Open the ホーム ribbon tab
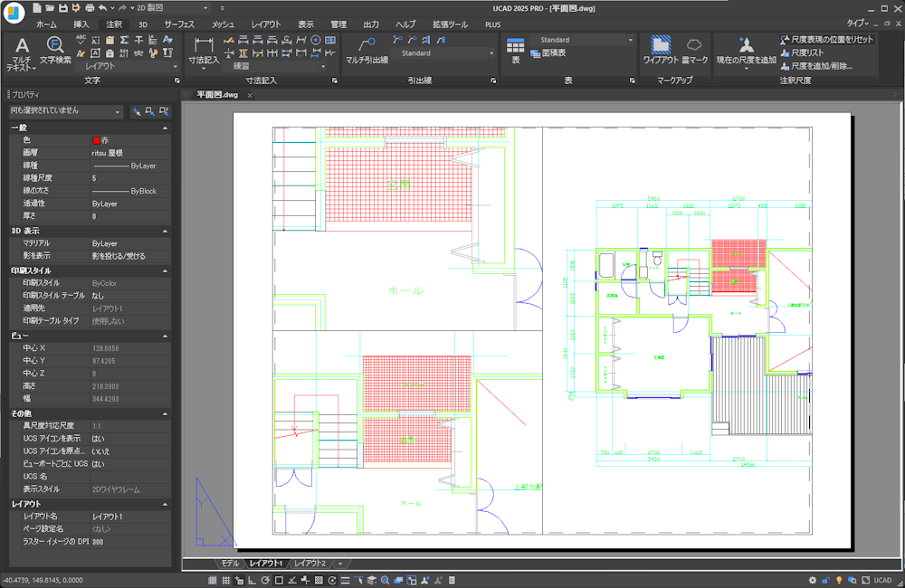The height and width of the screenshot is (588, 905). 46,24
